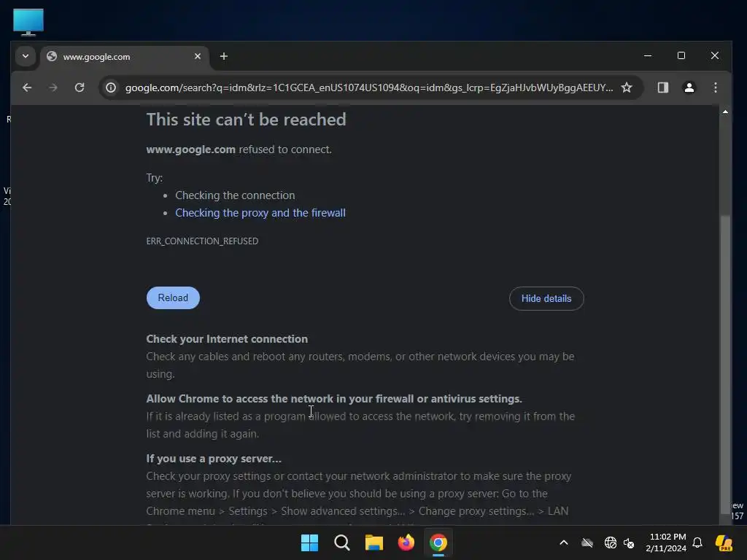The height and width of the screenshot is (560, 747).
Task: Select the This PC desktop icon
Action: [28, 23]
